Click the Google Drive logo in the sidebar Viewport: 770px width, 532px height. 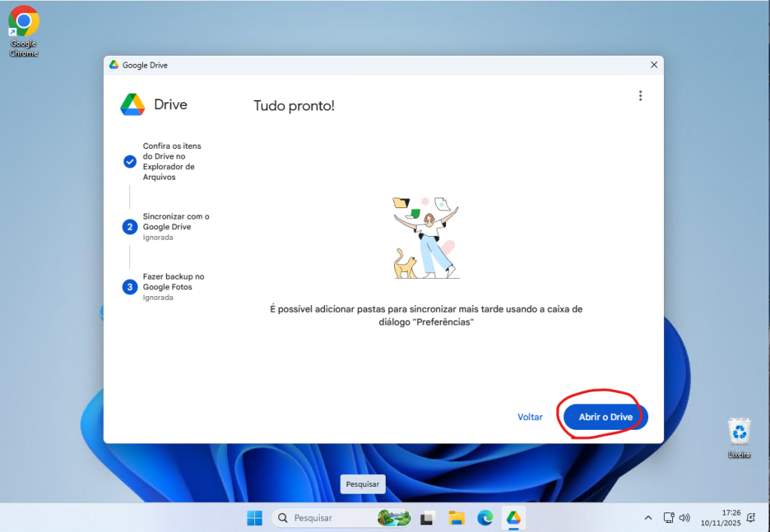[x=132, y=104]
